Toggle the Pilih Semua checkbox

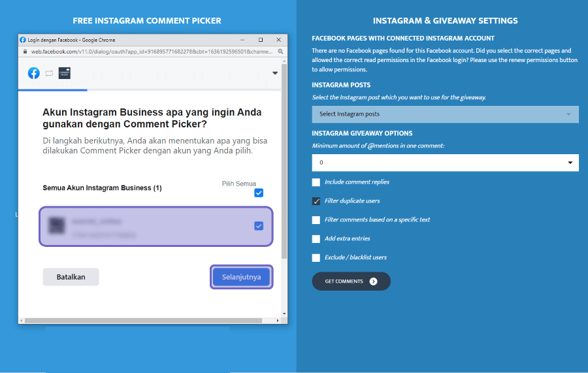[x=259, y=193]
